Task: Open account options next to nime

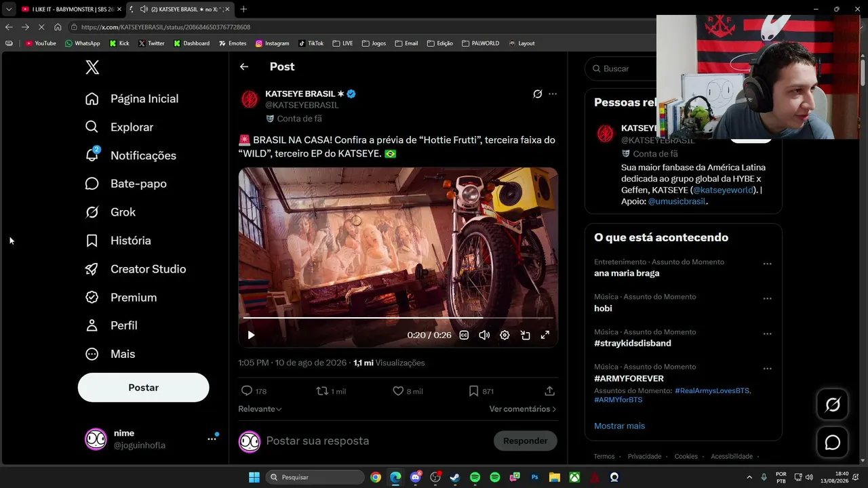Action: click(212, 439)
